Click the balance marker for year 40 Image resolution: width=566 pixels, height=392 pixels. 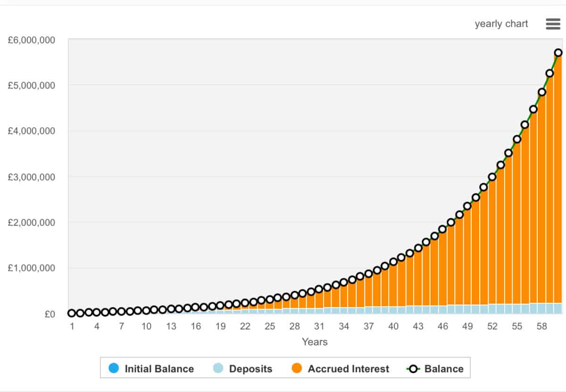(x=393, y=261)
